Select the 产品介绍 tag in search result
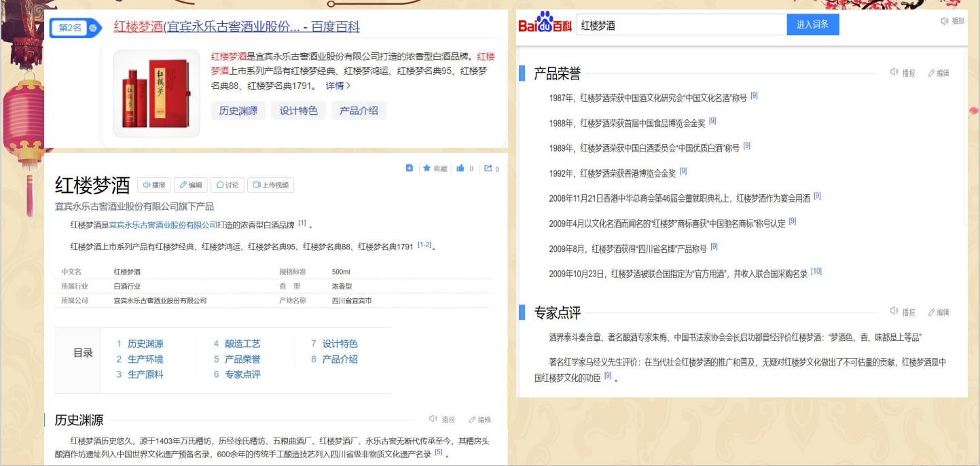Screen dimensions: 980x466 [x=359, y=111]
